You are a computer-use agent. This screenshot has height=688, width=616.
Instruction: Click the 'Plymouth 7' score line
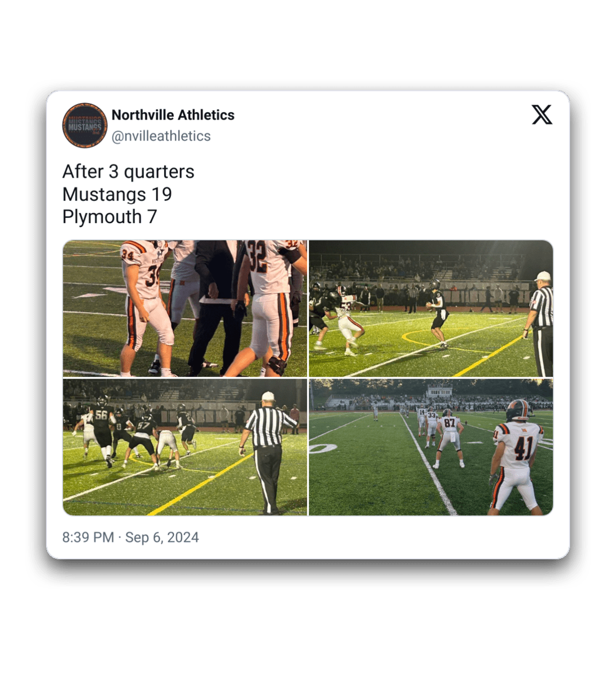tap(110, 217)
